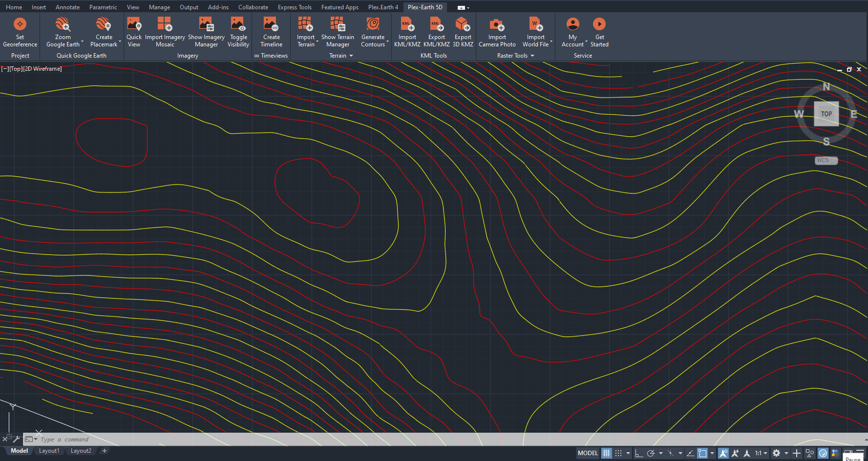868x461 pixels.
Task: Click Import KML/KMZ
Action: (x=407, y=32)
